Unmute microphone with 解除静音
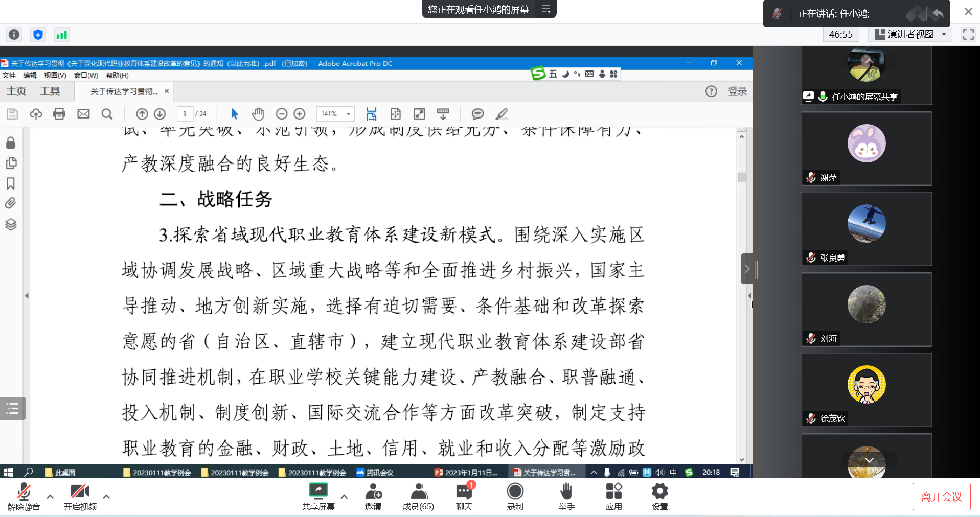Image resolution: width=980 pixels, height=517 pixels. pos(24,496)
